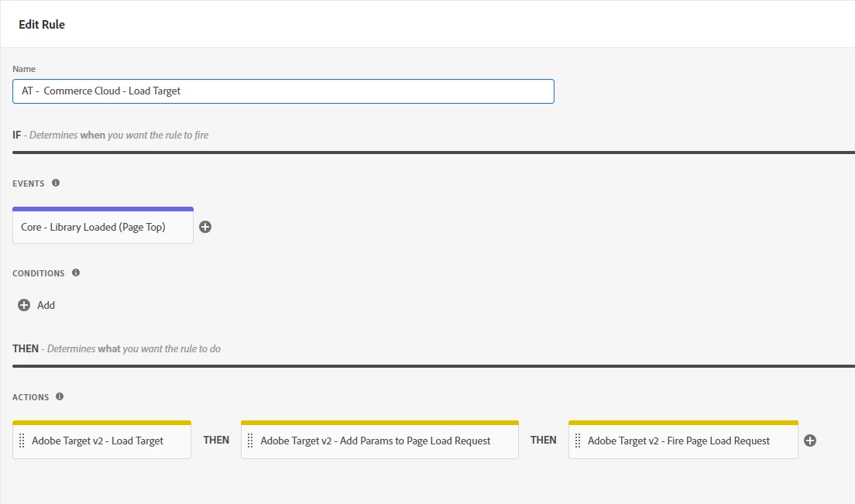The width and height of the screenshot is (855, 504).
Task: Click the IF section description text
Action: pyautogui.click(x=118, y=135)
